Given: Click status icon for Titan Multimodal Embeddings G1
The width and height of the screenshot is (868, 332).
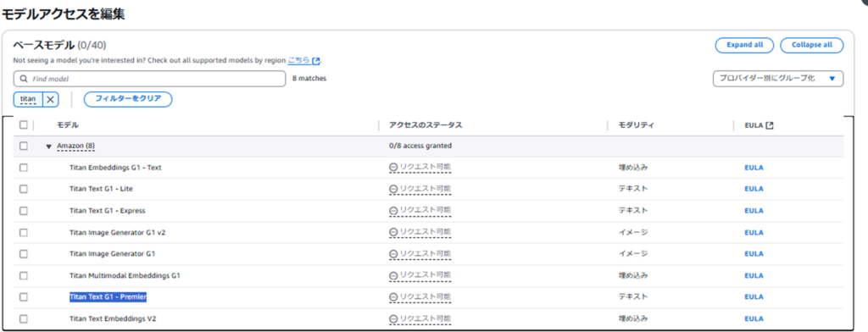Looking at the screenshot, I should 393,275.
